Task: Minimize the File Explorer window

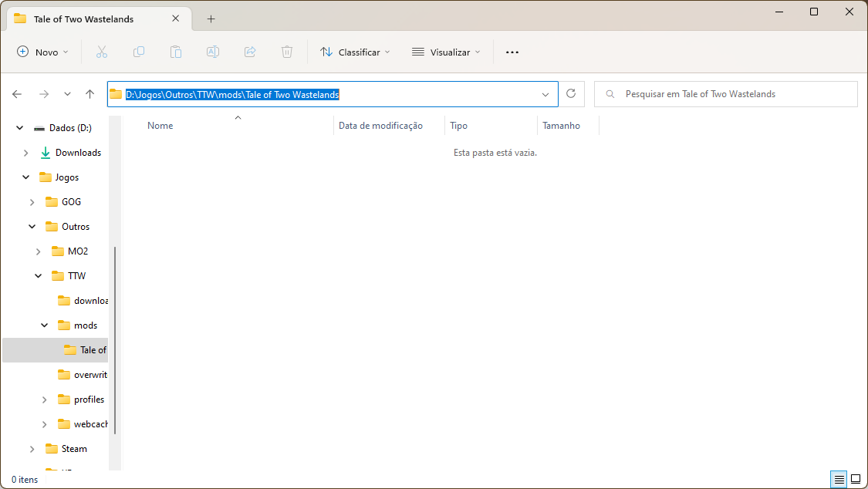Action: [x=779, y=12]
